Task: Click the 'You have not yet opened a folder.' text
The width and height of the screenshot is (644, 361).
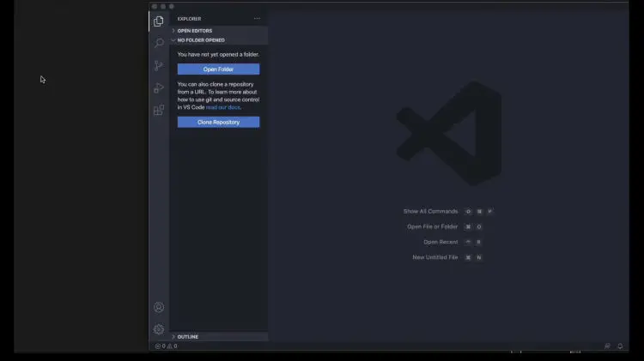Action: point(218,55)
